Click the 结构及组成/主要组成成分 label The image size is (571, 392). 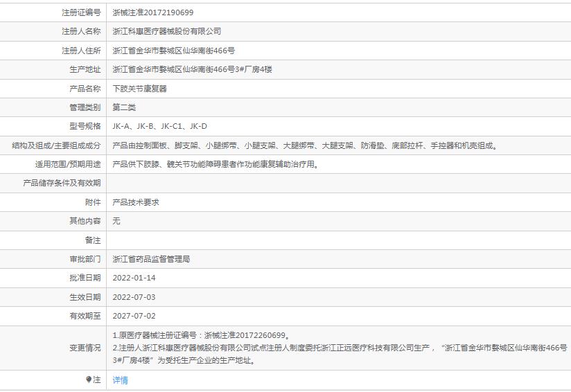tap(56, 145)
